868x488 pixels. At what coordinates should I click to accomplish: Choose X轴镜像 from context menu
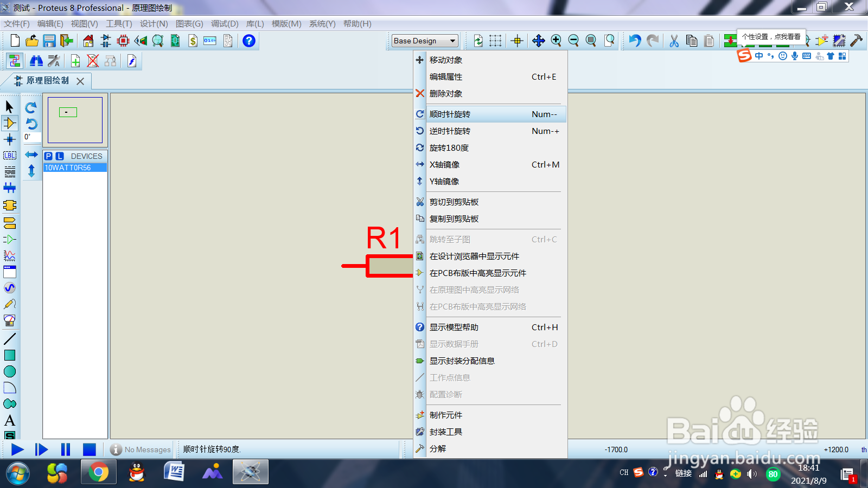[490, 165]
